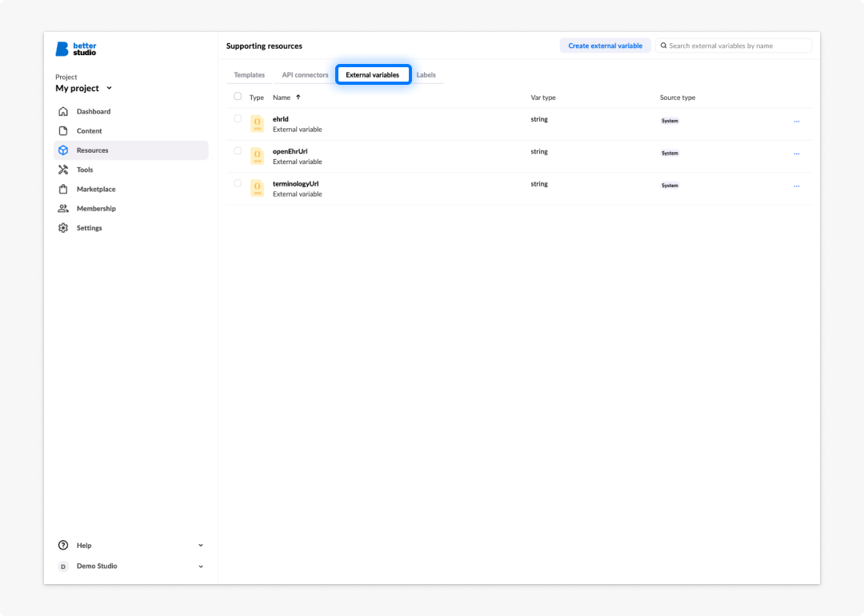Click the search magnifier icon

click(x=663, y=46)
